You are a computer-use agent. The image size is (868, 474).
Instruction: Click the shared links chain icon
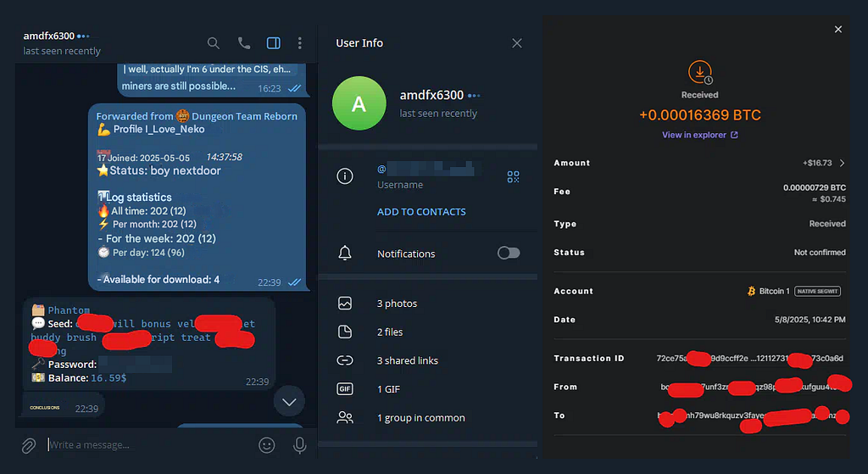(x=345, y=360)
